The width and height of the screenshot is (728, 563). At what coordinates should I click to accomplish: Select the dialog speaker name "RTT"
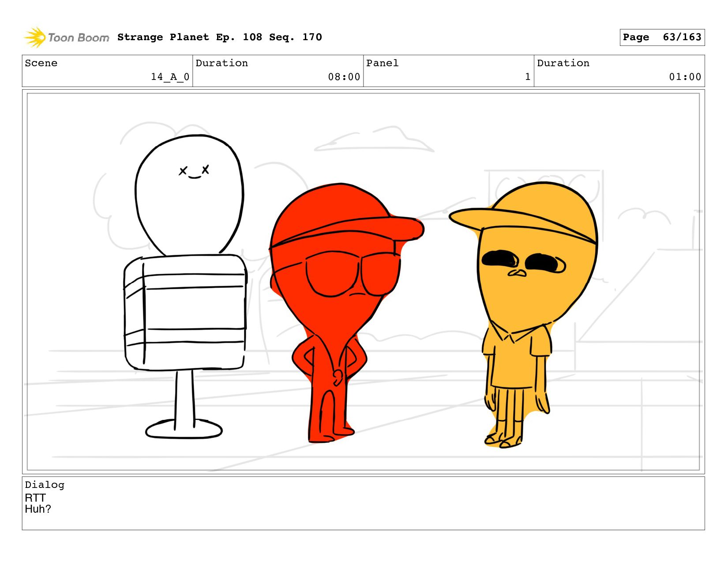(x=35, y=498)
